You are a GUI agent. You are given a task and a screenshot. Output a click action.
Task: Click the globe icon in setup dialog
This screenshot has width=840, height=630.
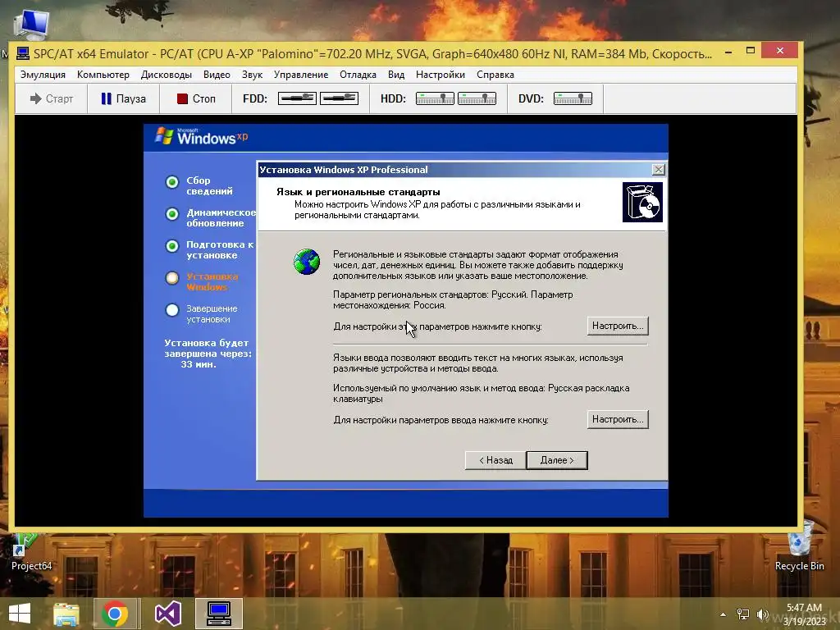point(307,262)
